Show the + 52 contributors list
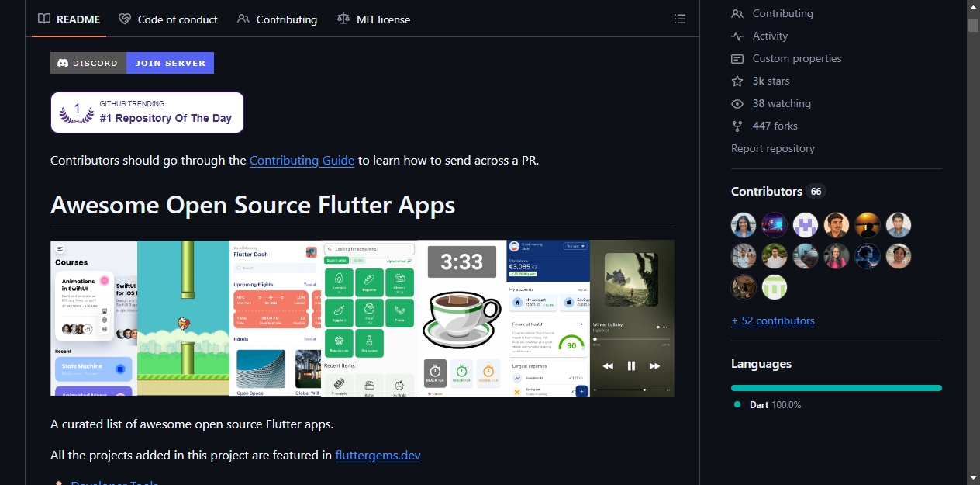Image resolution: width=980 pixels, height=485 pixels. click(773, 320)
